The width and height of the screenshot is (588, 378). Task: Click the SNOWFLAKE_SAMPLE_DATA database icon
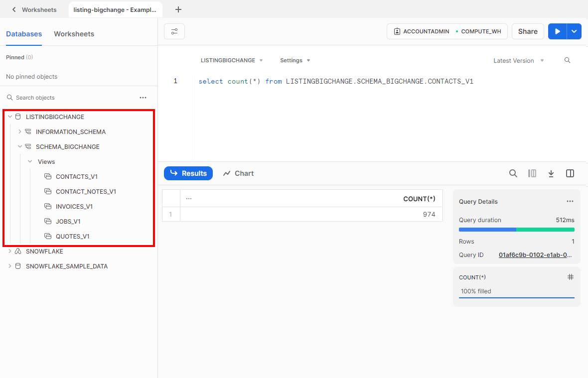18,266
